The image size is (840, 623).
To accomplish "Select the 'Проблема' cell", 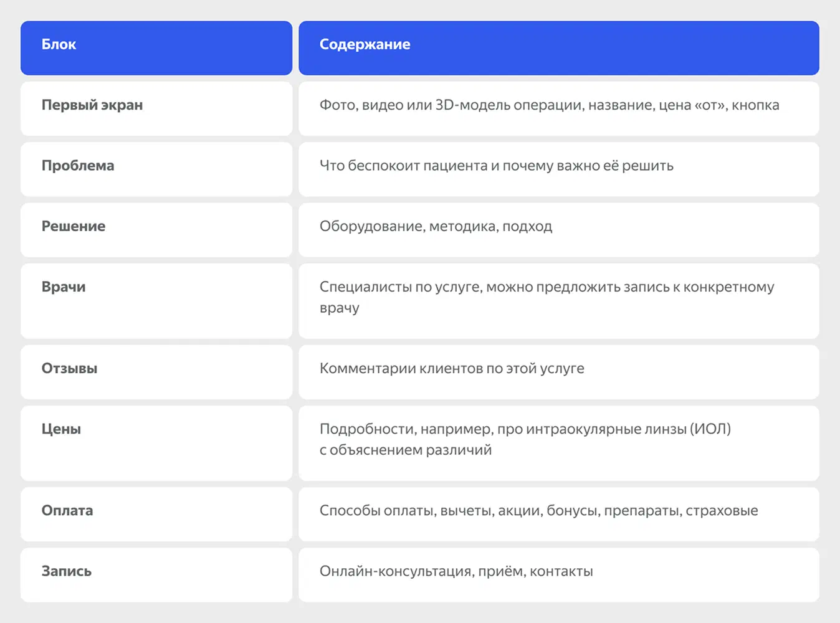I will (156, 169).
